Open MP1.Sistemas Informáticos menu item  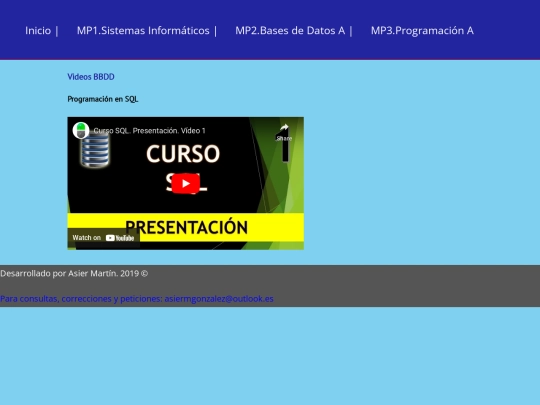point(143,31)
